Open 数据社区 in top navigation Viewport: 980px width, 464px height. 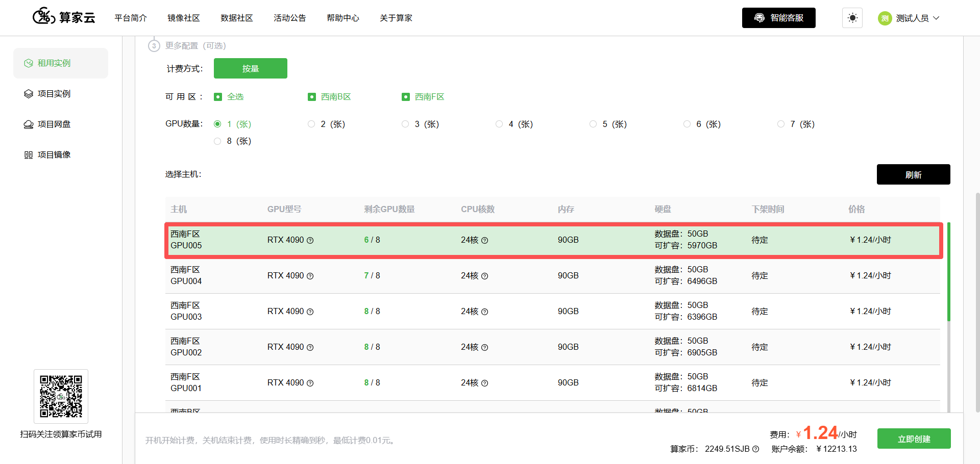coord(237,18)
